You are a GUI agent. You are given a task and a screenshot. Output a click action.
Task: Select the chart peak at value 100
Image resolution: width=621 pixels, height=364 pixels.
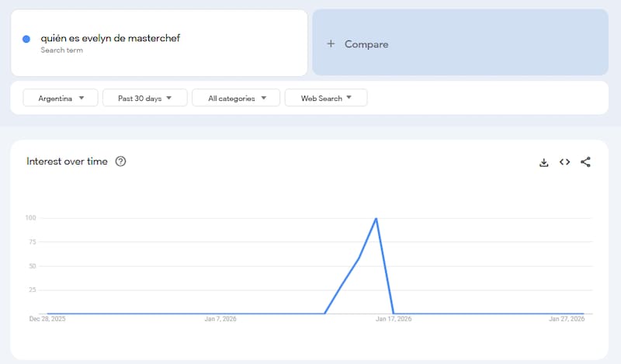pyautogui.click(x=376, y=218)
